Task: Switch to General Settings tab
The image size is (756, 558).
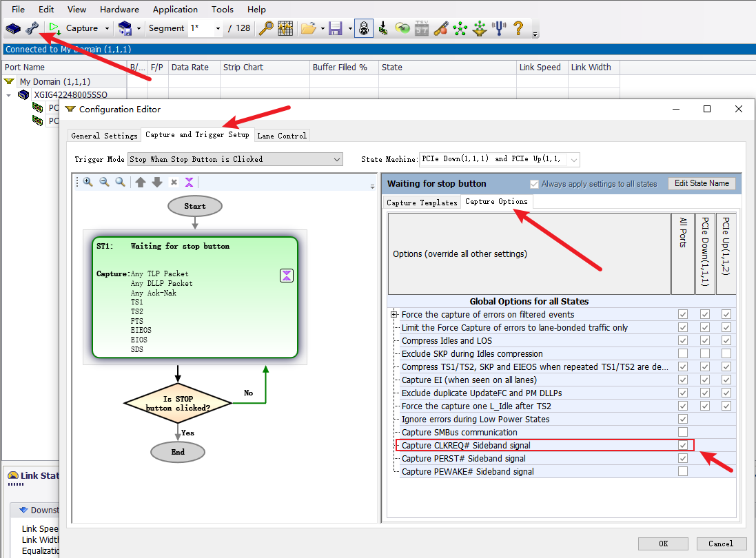Action: [104, 136]
